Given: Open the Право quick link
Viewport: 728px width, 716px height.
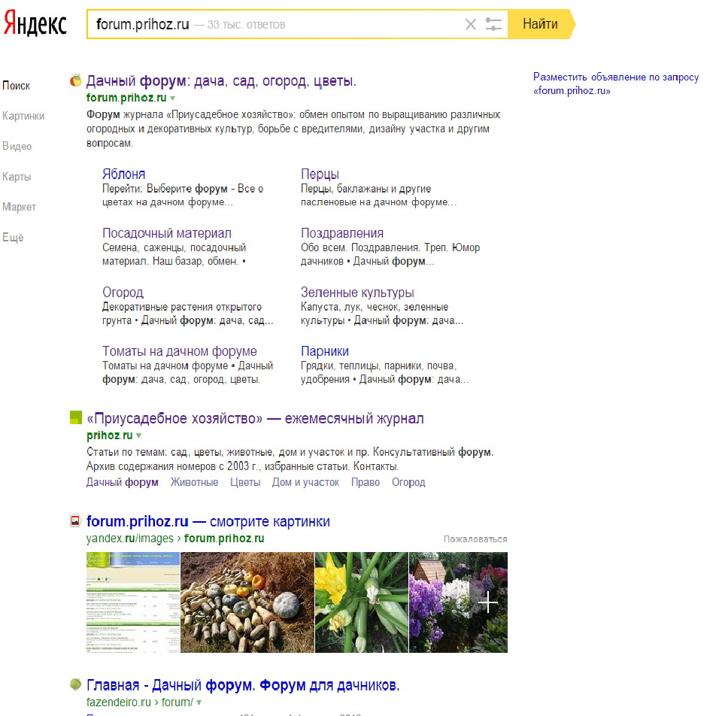Looking at the screenshot, I should coord(366,482).
